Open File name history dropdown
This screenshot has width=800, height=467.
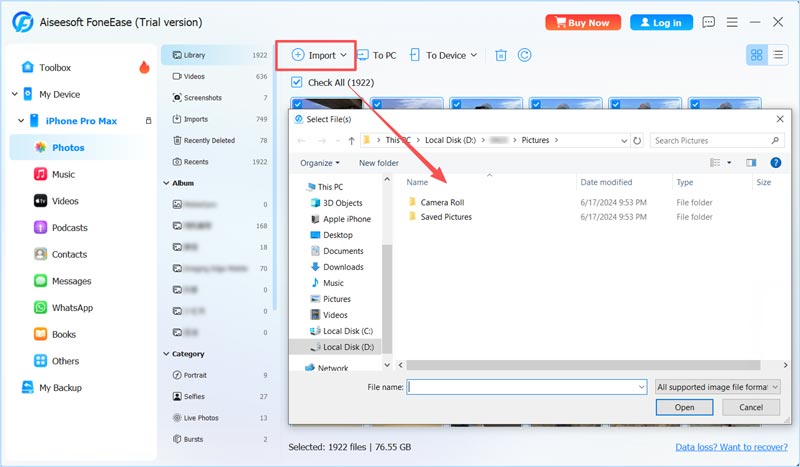(x=641, y=387)
